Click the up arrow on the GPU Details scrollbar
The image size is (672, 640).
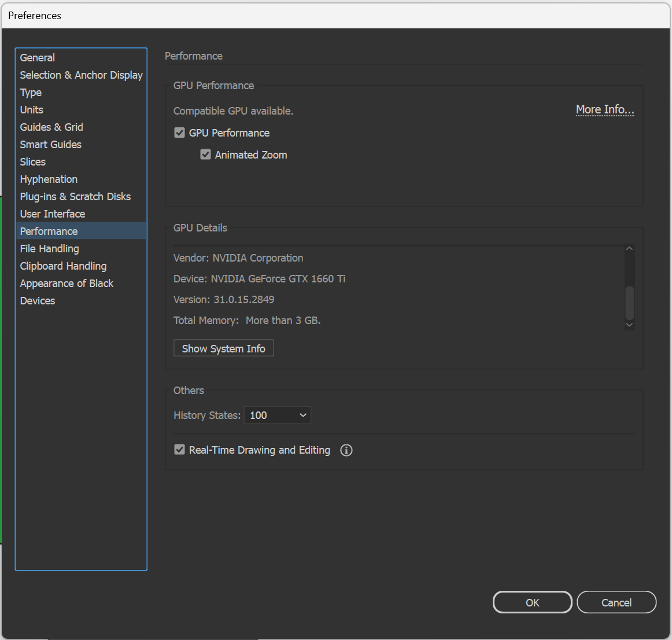pos(629,248)
